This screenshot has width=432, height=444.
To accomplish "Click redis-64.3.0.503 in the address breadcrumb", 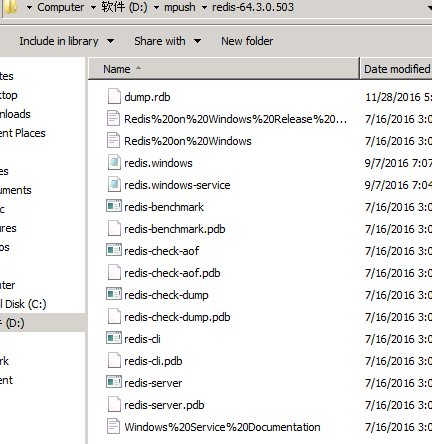I will click(x=253, y=7).
